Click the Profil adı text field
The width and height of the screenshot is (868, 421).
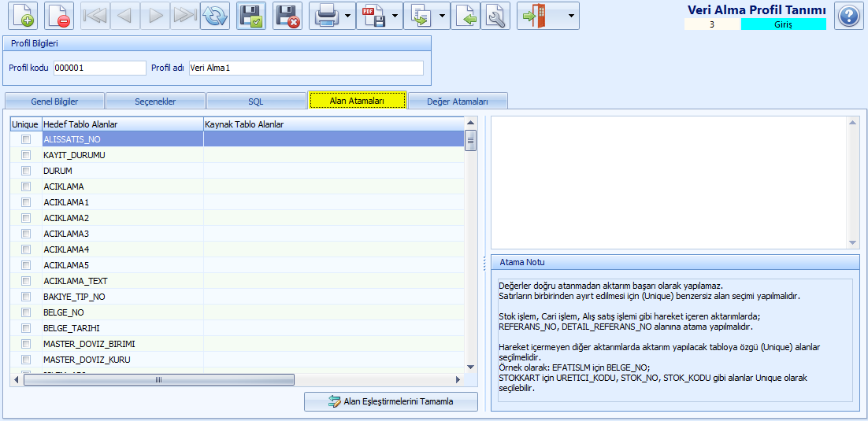coord(306,68)
